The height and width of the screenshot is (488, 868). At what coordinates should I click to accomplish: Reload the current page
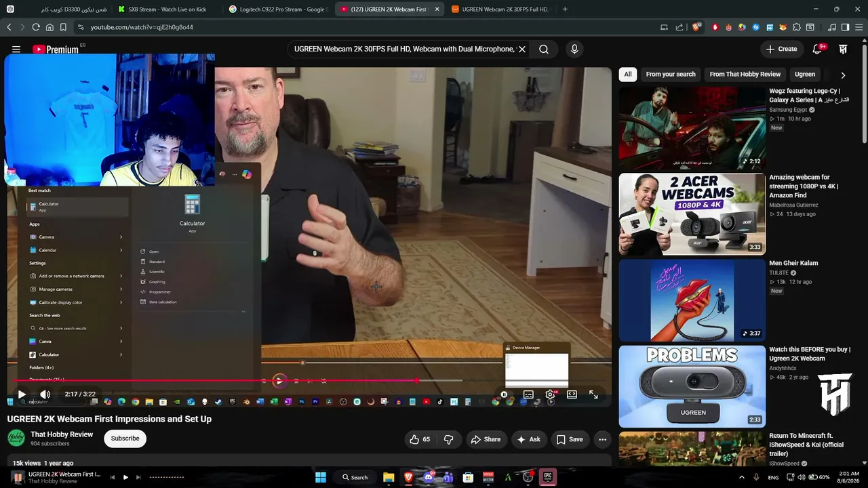coord(36,27)
